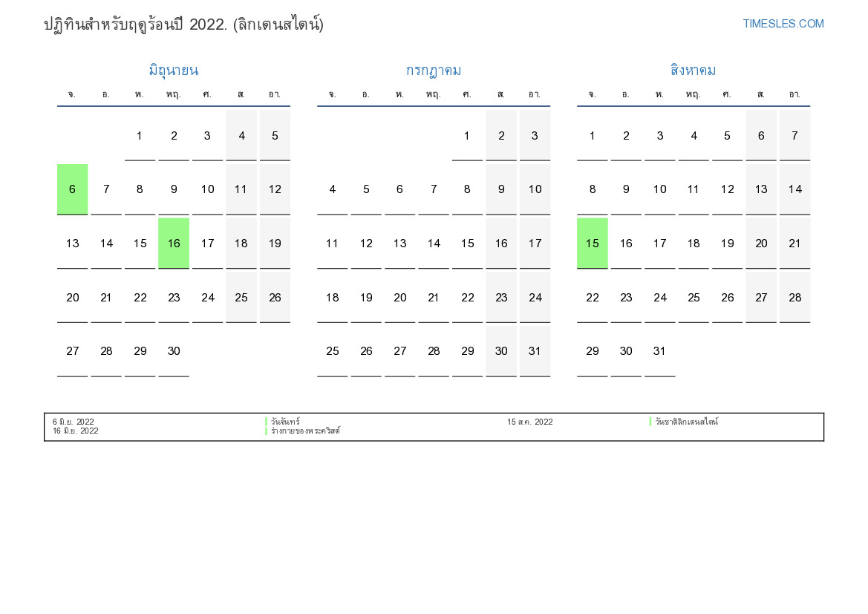
Task: Select day 30 in มิถุนายน
Action: coord(174,351)
